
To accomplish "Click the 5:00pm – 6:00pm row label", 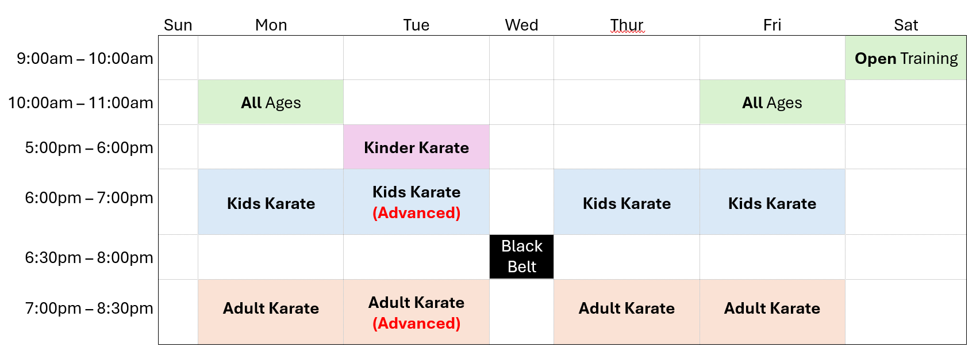I will [x=89, y=147].
